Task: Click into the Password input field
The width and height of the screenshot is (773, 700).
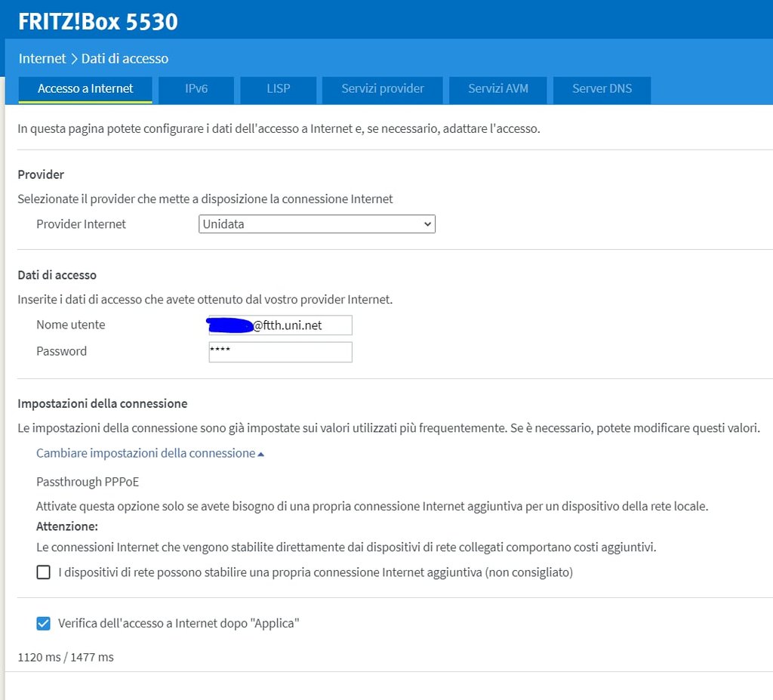Action: [280, 352]
